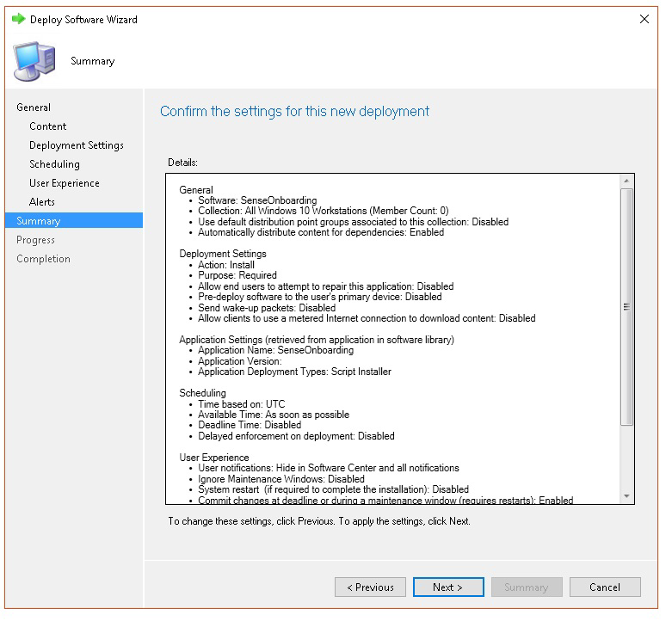Viewport: 672px width, 621px height.
Task: Click the Completion step in sidebar
Action: [43, 259]
